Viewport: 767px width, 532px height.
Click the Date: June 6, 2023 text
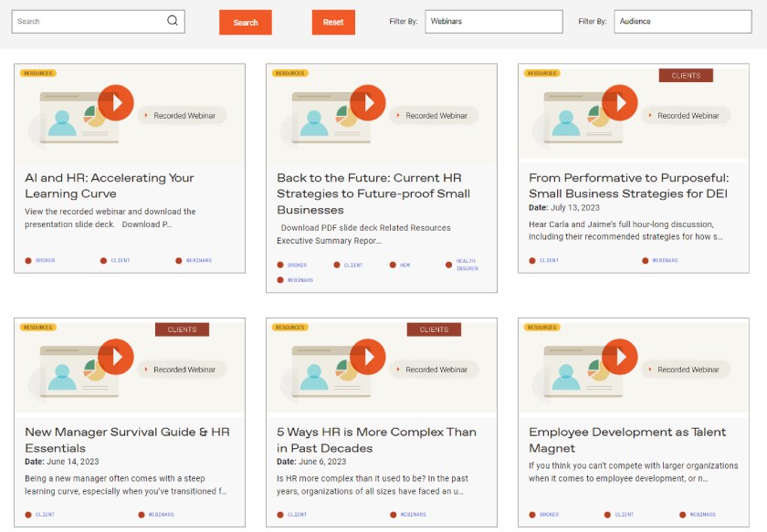click(311, 462)
